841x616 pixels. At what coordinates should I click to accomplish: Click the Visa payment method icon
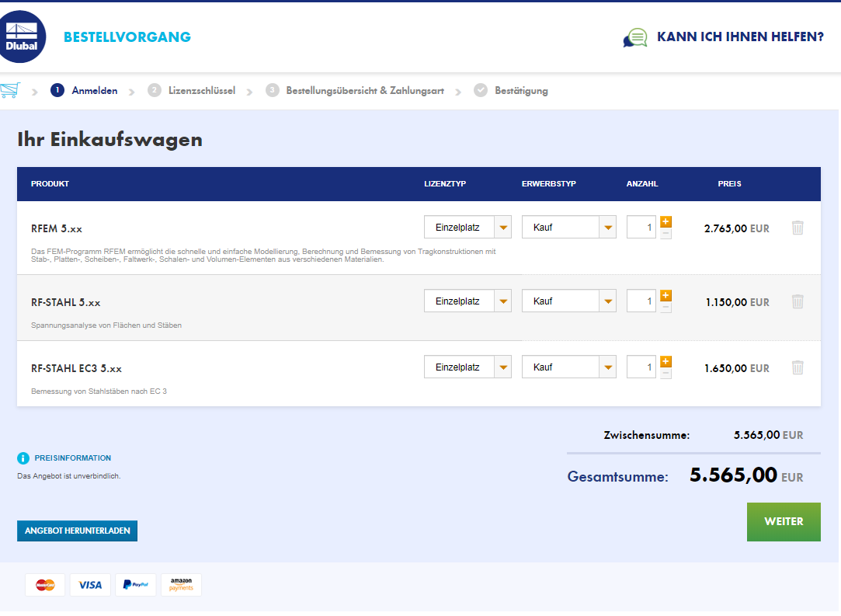pyautogui.click(x=90, y=584)
